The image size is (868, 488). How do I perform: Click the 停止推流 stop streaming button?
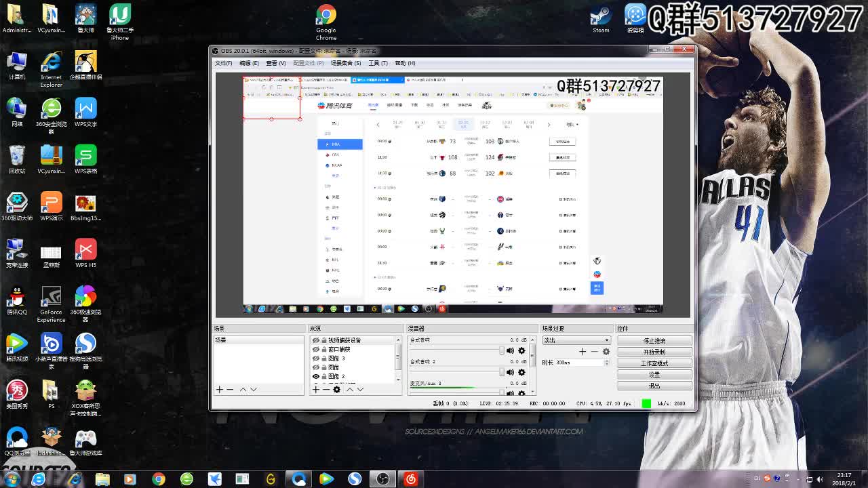click(x=654, y=341)
